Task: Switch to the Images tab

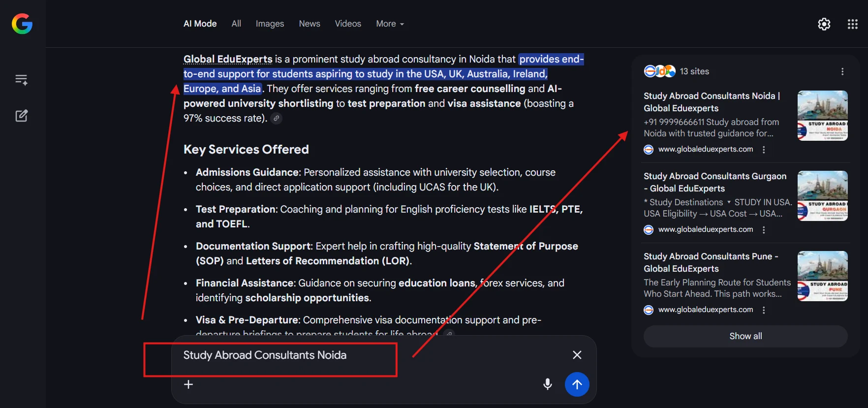Action: tap(270, 24)
